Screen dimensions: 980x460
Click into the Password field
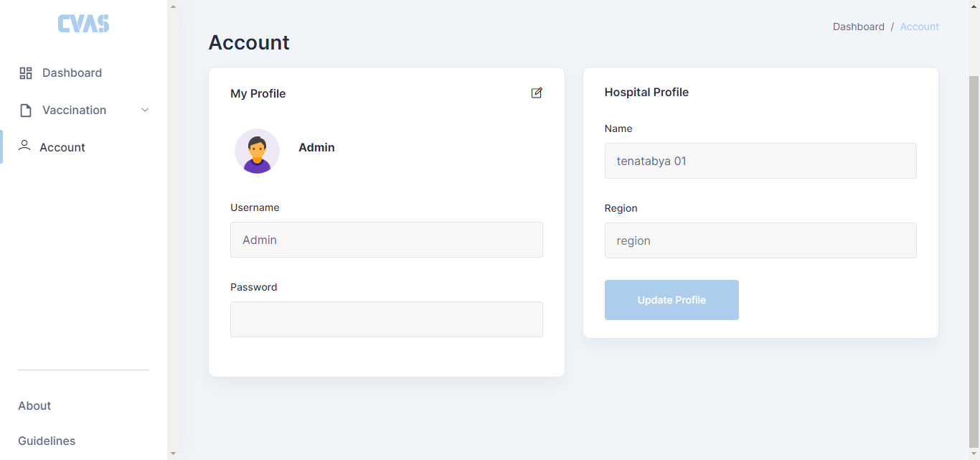pyautogui.click(x=386, y=319)
